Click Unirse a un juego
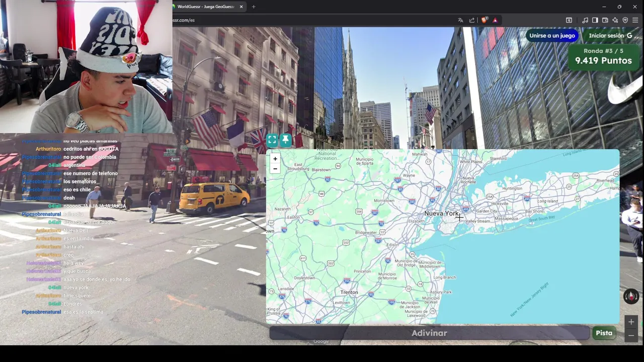The image size is (644, 362). tap(552, 36)
